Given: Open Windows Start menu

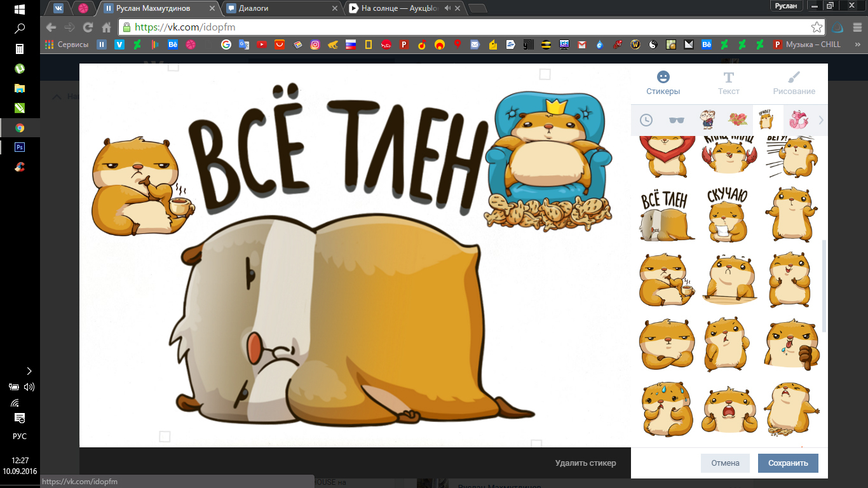Looking at the screenshot, I should [20, 9].
